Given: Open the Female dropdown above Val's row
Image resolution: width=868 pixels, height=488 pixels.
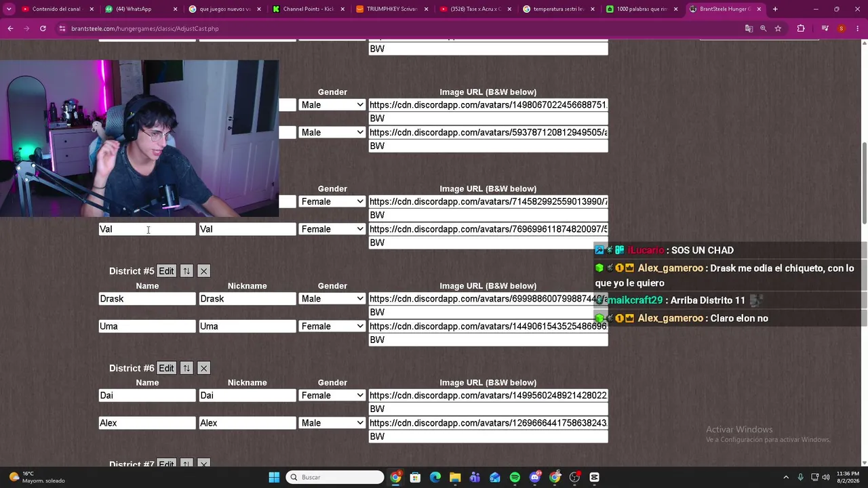Looking at the screenshot, I should click(x=332, y=201).
